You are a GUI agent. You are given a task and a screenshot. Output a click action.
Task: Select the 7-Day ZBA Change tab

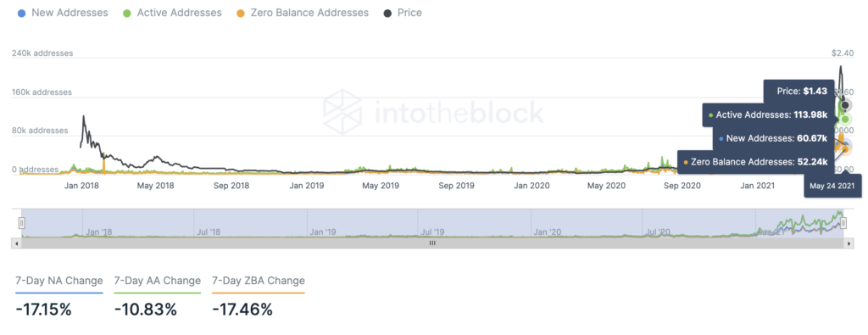click(x=258, y=282)
